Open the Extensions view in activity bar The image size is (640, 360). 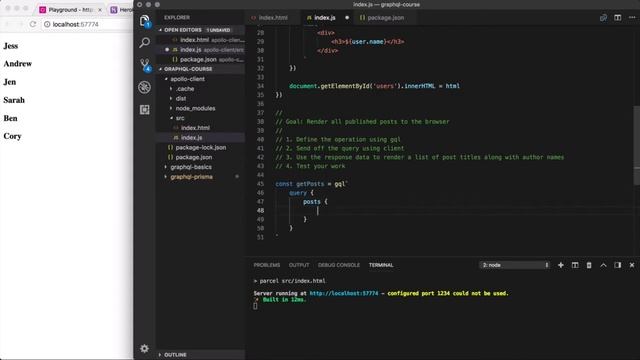[x=144, y=109]
